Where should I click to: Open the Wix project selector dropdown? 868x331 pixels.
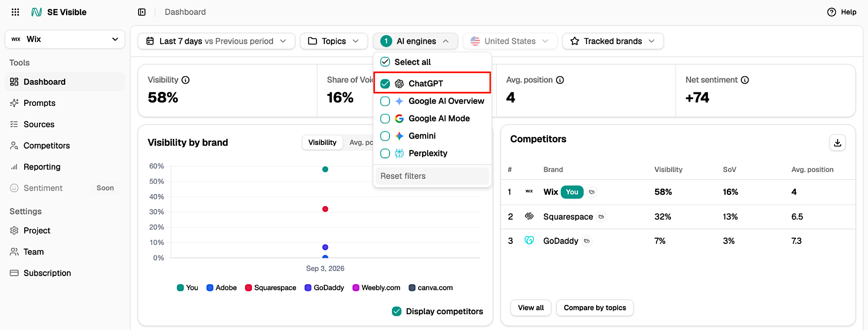[x=65, y=39]
